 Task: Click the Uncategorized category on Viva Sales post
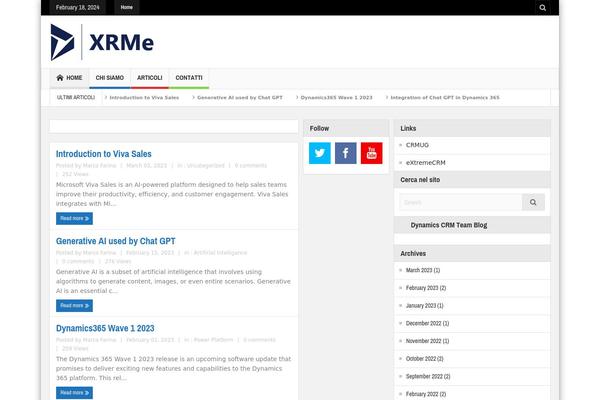(x=205, y=166)
